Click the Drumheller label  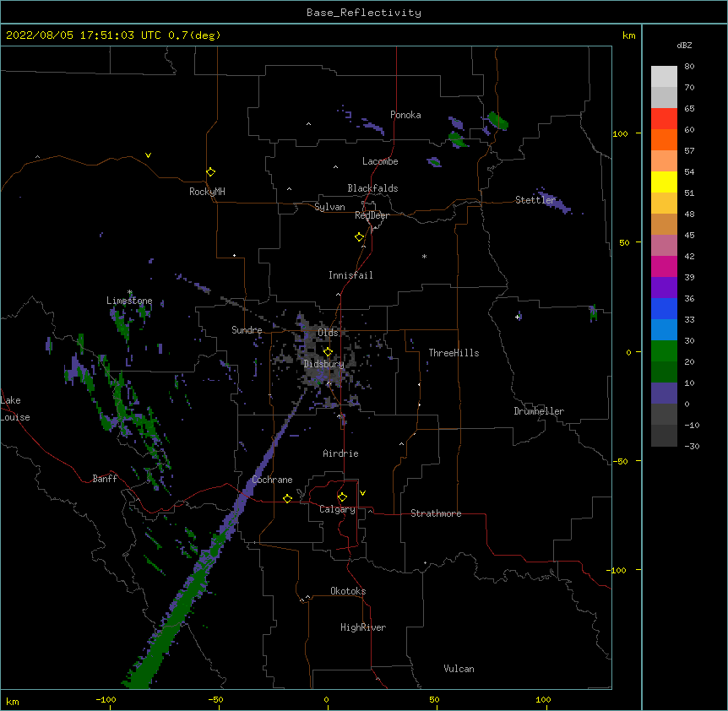(x=539, y=411)
